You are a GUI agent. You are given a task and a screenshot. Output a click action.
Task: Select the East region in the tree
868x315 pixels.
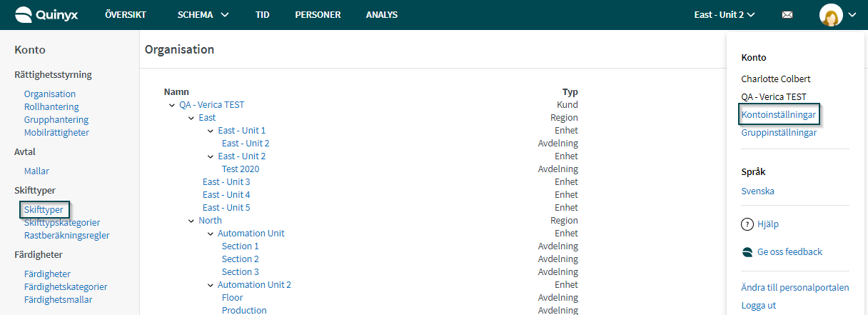207,118
